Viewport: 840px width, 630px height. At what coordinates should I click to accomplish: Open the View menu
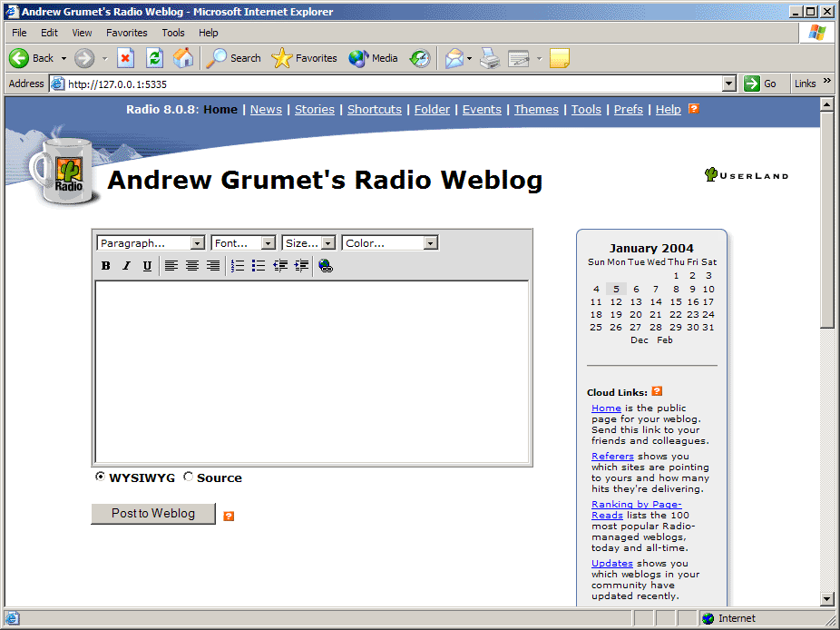coord(82,33)
